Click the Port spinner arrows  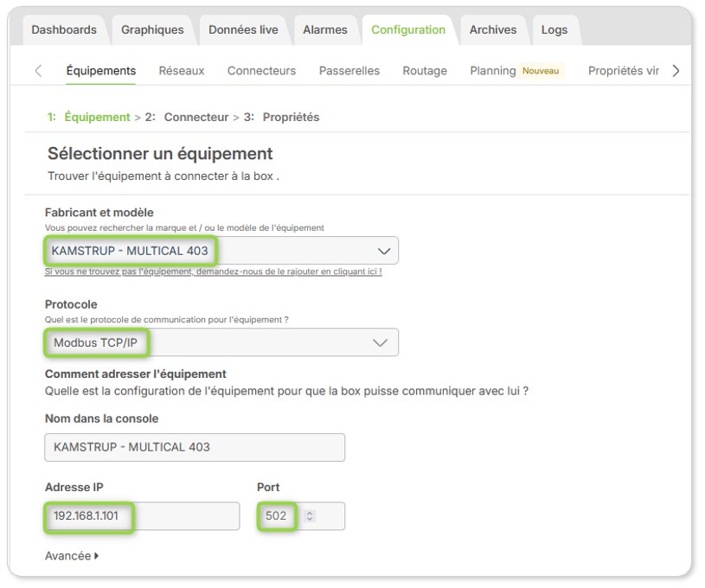tap(310, 515)
